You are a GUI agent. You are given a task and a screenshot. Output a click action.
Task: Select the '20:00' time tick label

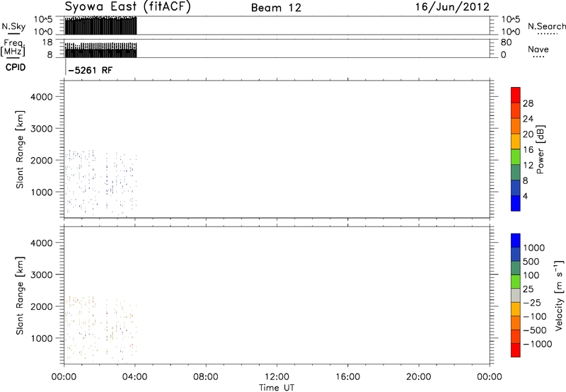[419, 377]
